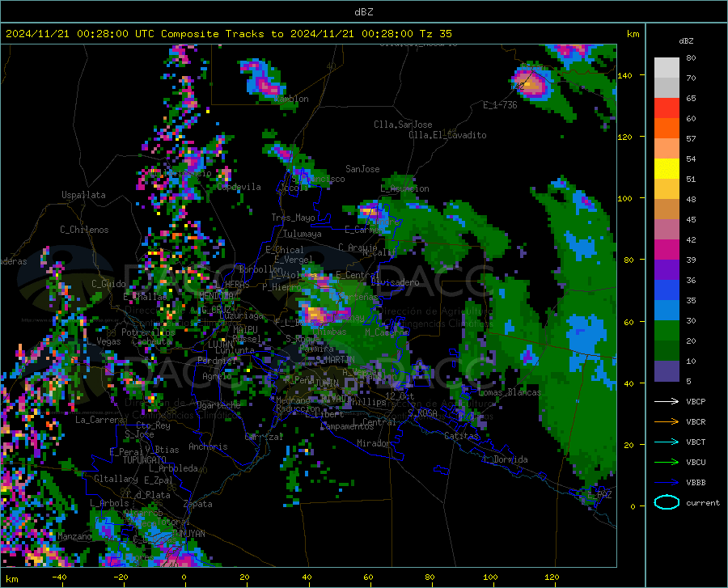The height and width of the screenshot is (588, 728).
Task: Click the Catitas label
Action: [462, 436]
